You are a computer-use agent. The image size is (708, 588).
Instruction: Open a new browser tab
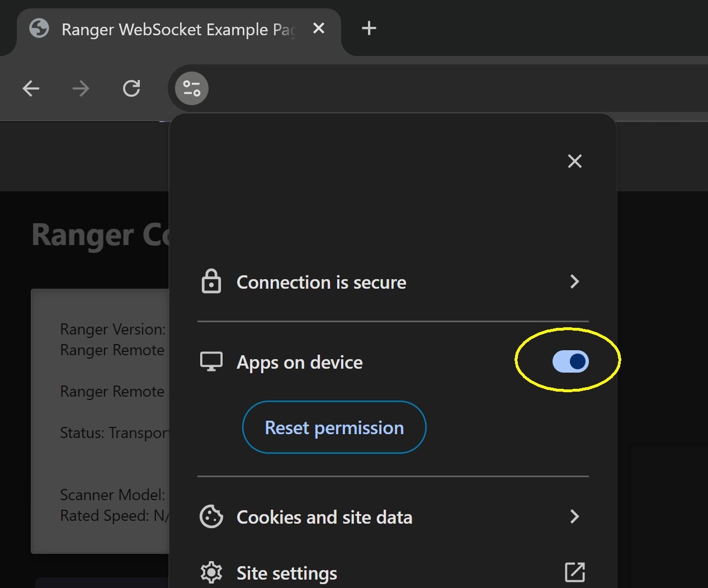369,28
